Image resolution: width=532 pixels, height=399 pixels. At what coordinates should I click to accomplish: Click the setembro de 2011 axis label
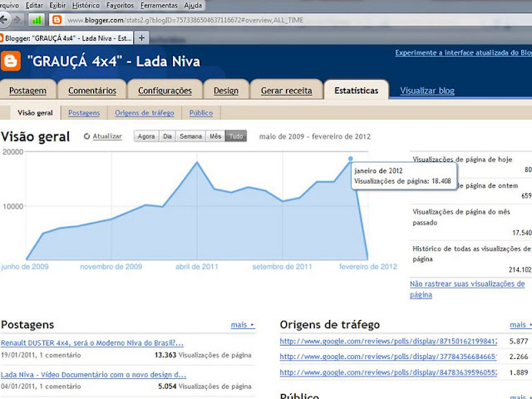(x=282, y=267)
